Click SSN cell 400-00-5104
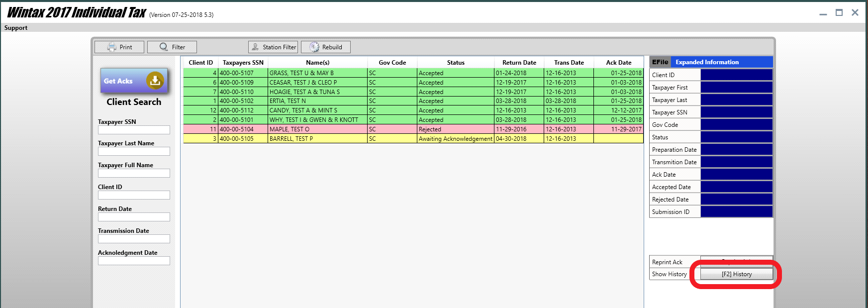Image resolution: width=868 pixels, height=308 pixels. (x=243, y=129)
